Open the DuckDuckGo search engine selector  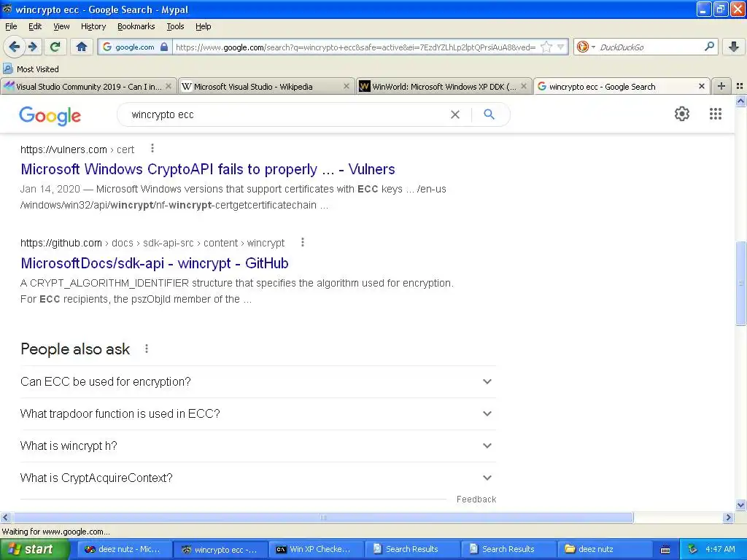pyautogui.click(x=586, y=47)
